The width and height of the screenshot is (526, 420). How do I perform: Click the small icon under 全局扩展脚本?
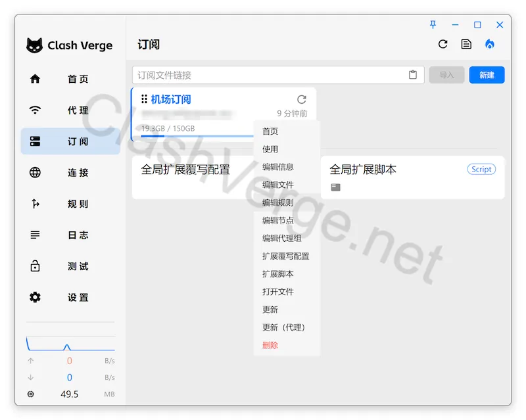click(x=335, y=187)
